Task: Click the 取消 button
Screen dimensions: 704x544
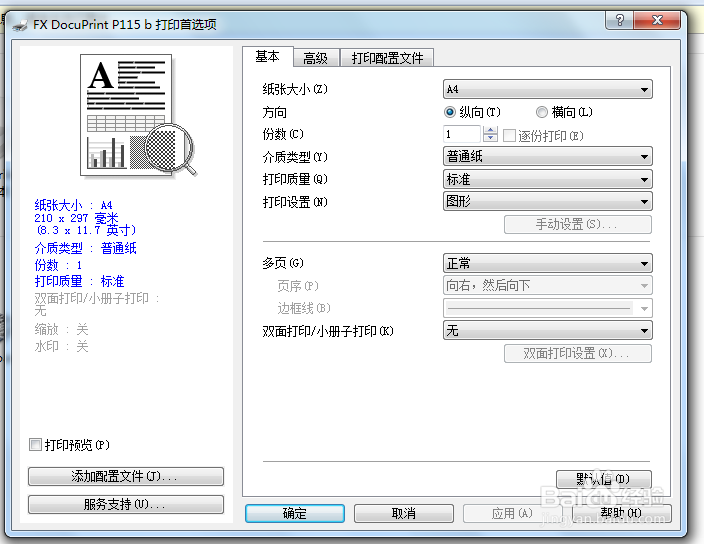Action: pyautogui.click(x=404, y=513)
